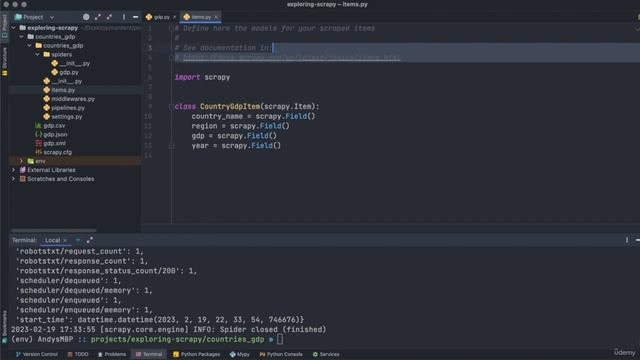This screenshot has height=360, width=640.
Task: Click the fold marker beside class CountryGdpItem
Action: pos(171,107)
